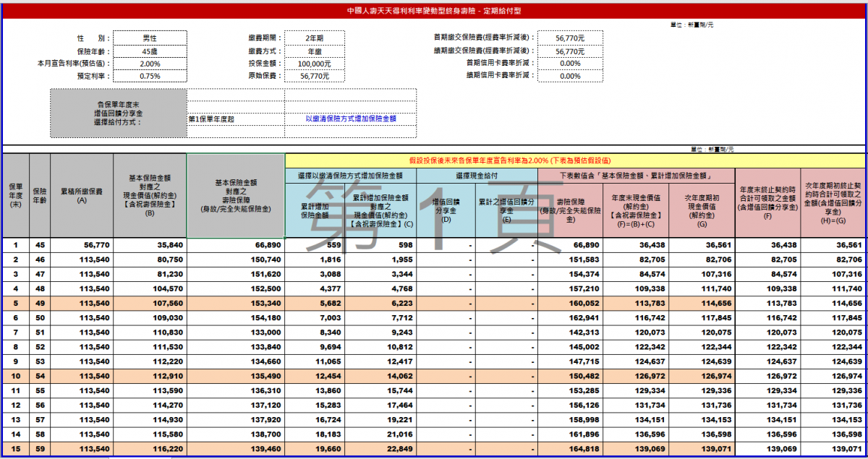Select cell 114,930 in policy year 13
This screenshot has height=459, width=868.
[150, 419]
